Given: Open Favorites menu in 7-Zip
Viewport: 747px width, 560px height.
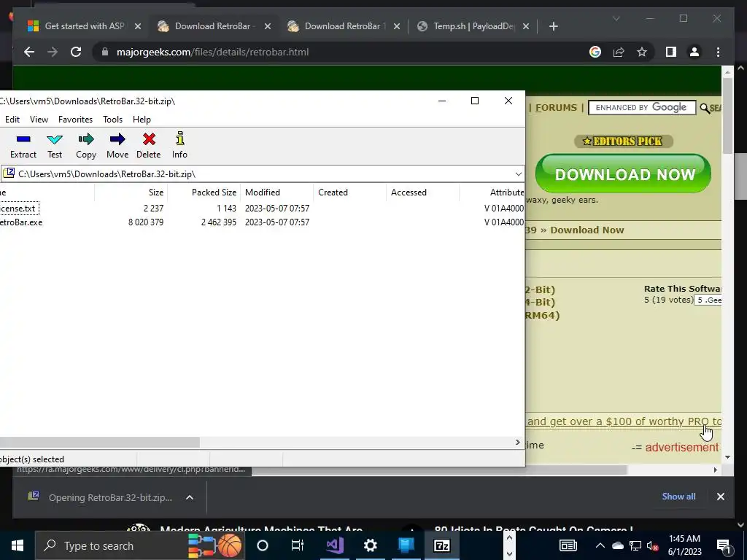Looking at the screenshot, I should coord(75,120).
